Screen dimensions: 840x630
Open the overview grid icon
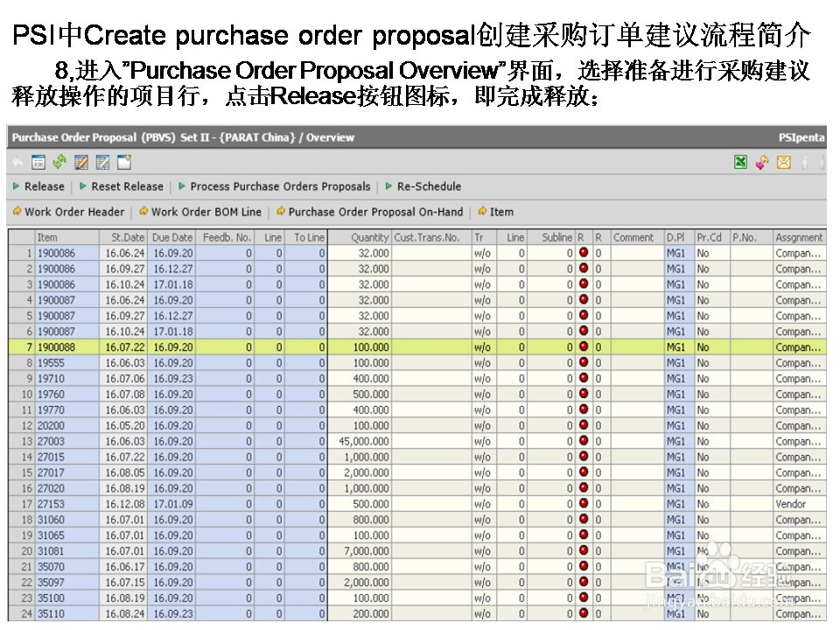tap(37, 161)
